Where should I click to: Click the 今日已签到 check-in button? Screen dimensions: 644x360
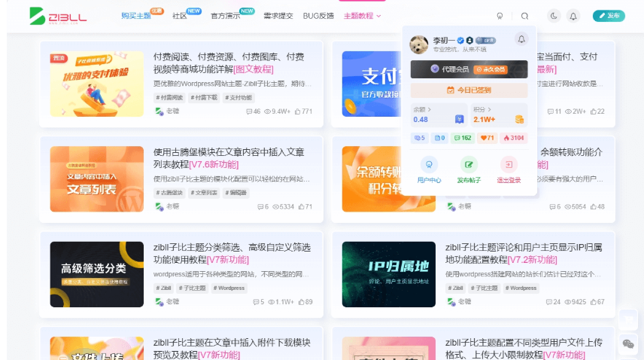pos(469,90)
